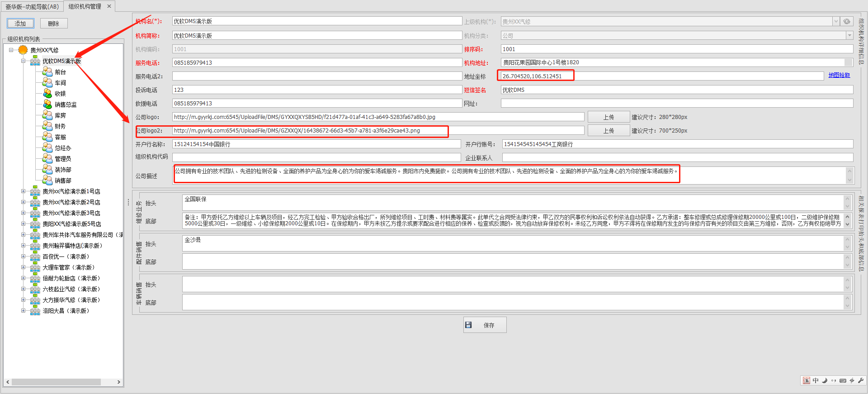
Task: Click the 维修业务 抬头 text box
Action: (x=513, y=202)
